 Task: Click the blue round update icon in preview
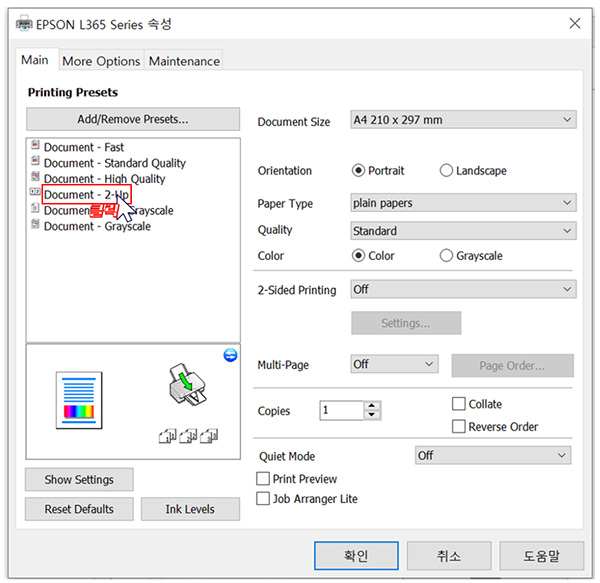point(230,355)
